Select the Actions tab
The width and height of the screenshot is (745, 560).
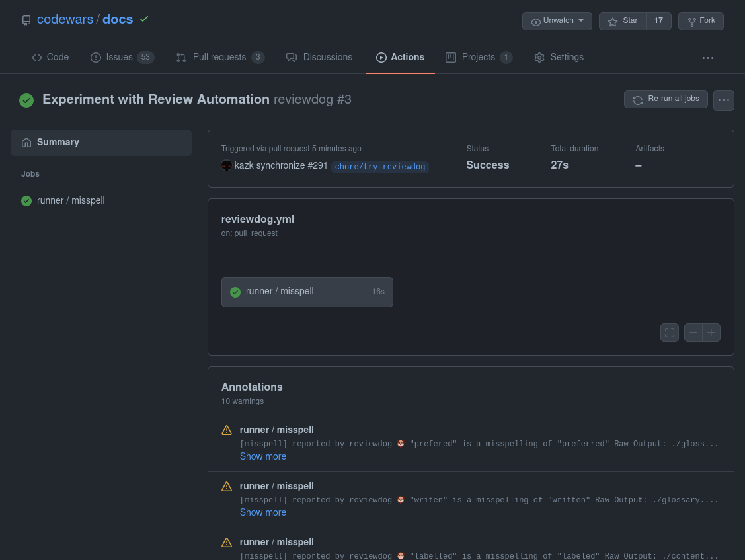(400, 57)
